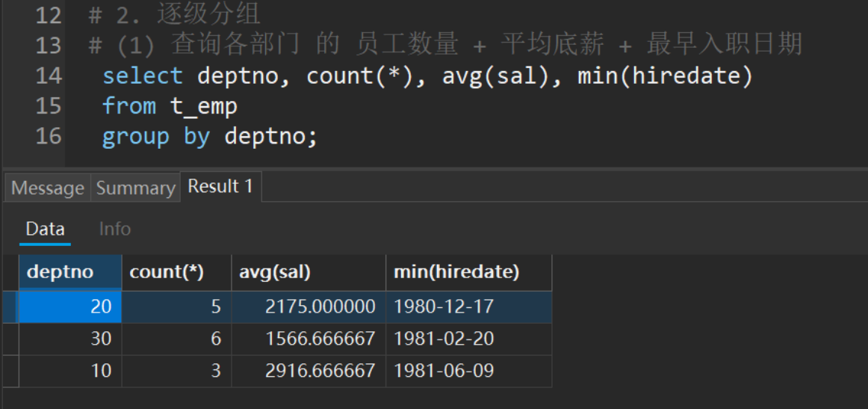The width and height of the screenshot is (868, 409).
Task: Switch to the Summary tab
Action: click(x=136, y=188)
